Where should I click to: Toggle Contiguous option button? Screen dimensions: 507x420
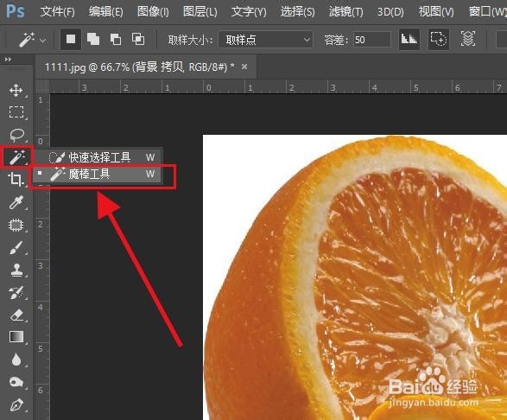tap(439, 39)
